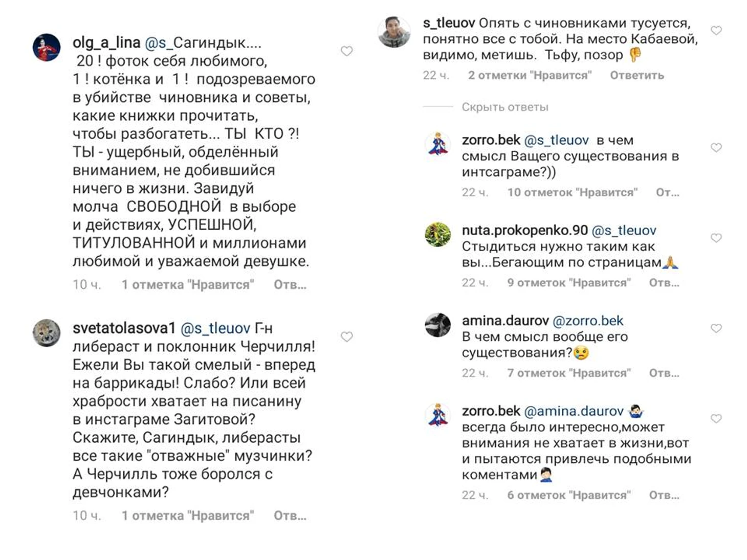747x560 pixels.
Task: Like nuta.prokopenko.90's reply heart
Action: click(716, 238)
